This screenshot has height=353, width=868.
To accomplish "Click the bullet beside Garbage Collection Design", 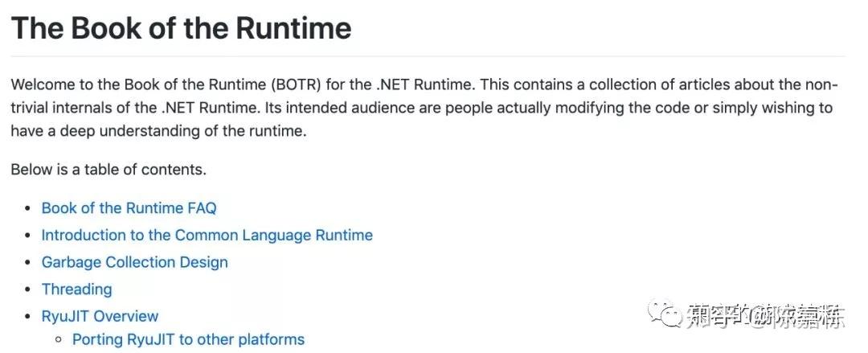I will [x=27, y=263].
